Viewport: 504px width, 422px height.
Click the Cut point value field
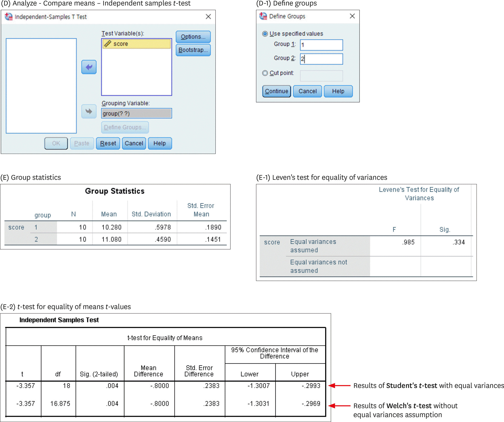tap(321, 76)
